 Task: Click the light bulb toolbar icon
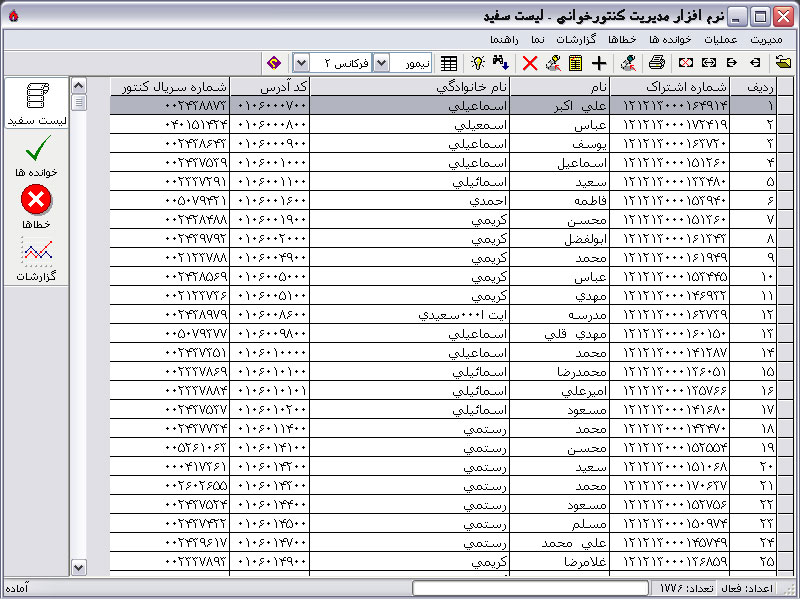click(x=479, y=63)
